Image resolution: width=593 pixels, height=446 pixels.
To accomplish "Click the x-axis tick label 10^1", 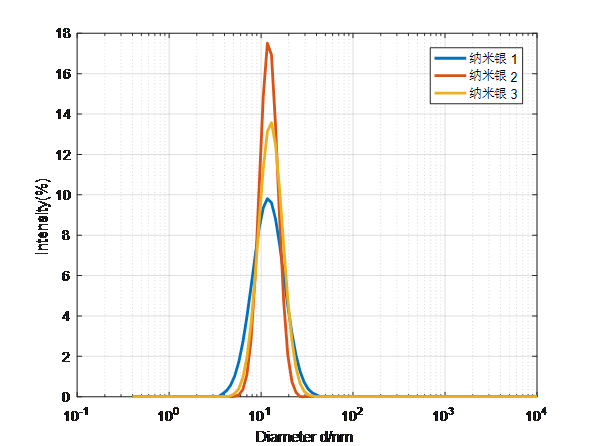I will pos(261,415).
